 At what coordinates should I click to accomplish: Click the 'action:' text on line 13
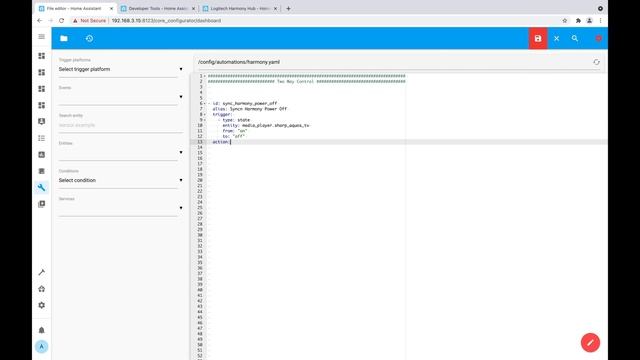tap(221, 142)
